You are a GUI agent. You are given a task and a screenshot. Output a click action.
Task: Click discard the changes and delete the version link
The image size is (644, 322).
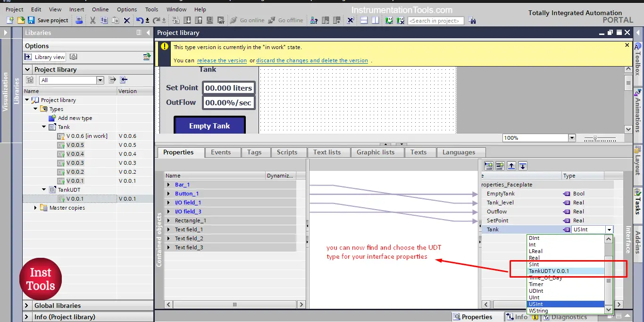(312, 60)
